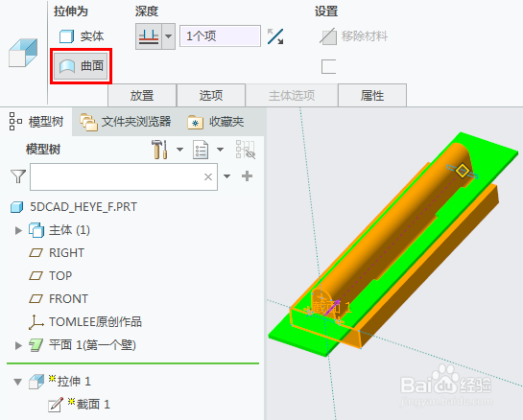Clear the model tree search field

tap(208, 176)
